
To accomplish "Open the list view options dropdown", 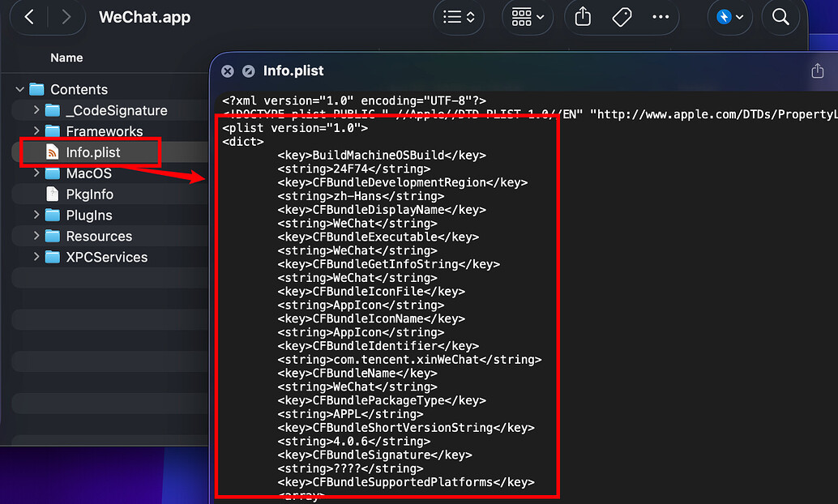I will coord(459,17).
